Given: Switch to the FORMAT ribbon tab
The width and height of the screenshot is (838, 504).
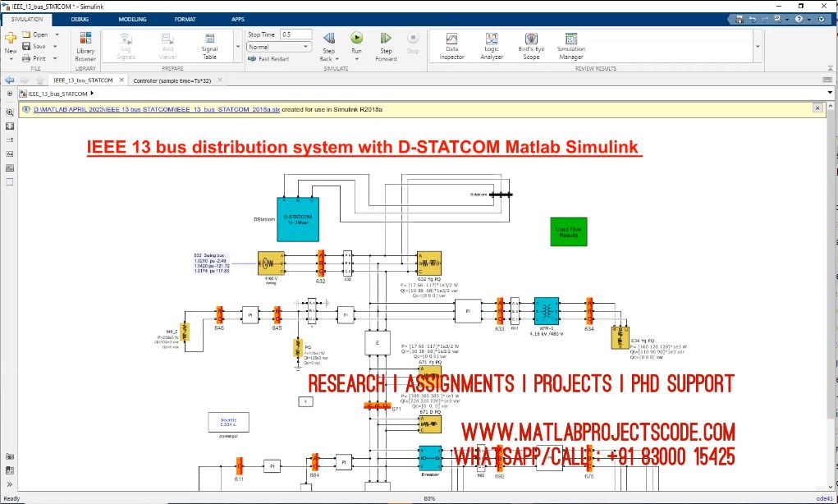Looking at the screenshot, I should click(x=185, y=19).
